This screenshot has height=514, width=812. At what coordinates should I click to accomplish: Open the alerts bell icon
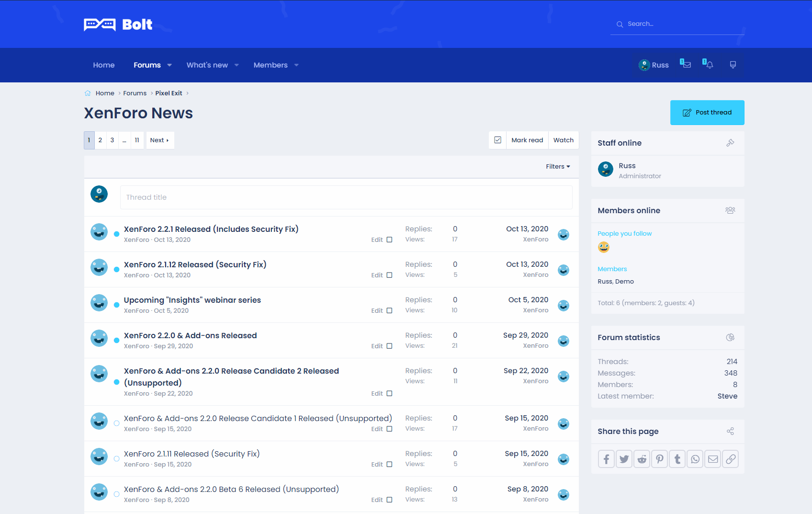[709, 65]
